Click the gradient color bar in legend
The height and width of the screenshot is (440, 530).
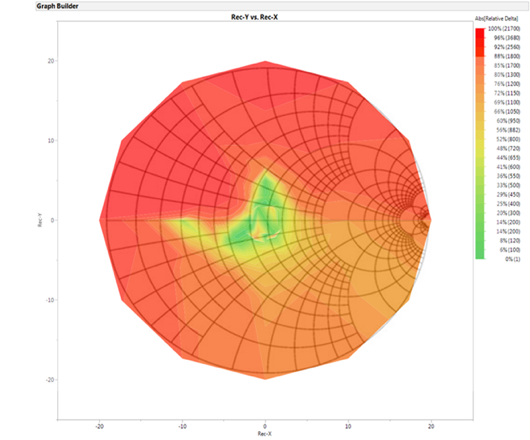480,144
